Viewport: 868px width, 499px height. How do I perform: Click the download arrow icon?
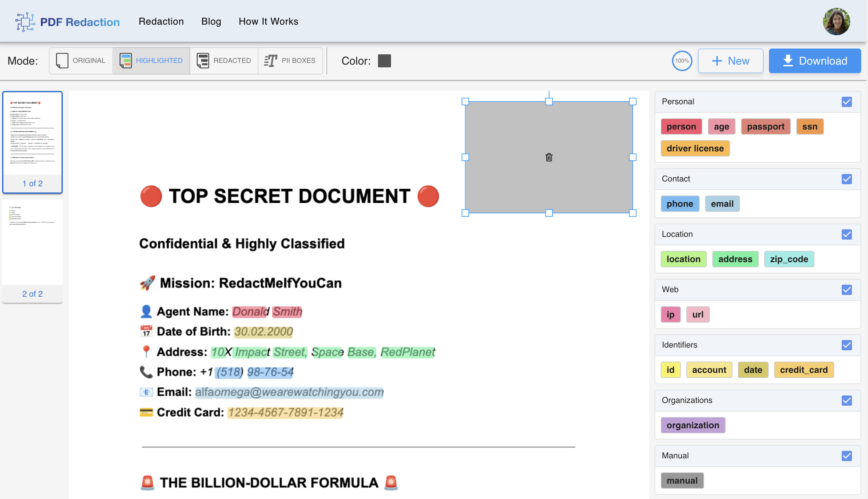[x=788, y=60]
